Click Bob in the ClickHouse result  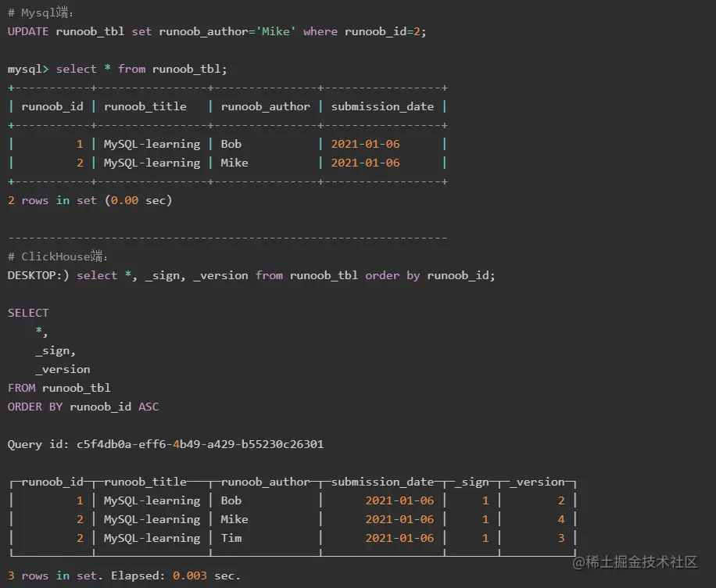coord(231,500)
